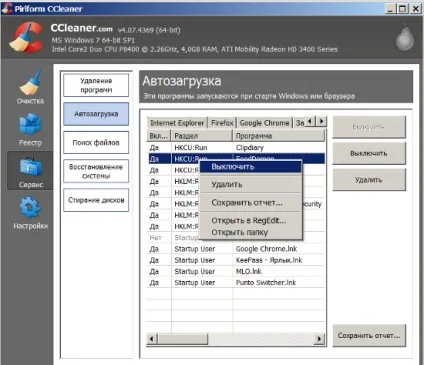This screenshot has height=365, width=424.
Task: Select Punto Switcher.lnk row
Action: coord(236,283)
